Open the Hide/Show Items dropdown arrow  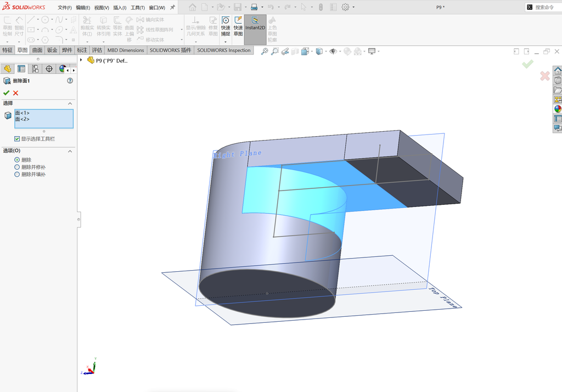point(340,52)
